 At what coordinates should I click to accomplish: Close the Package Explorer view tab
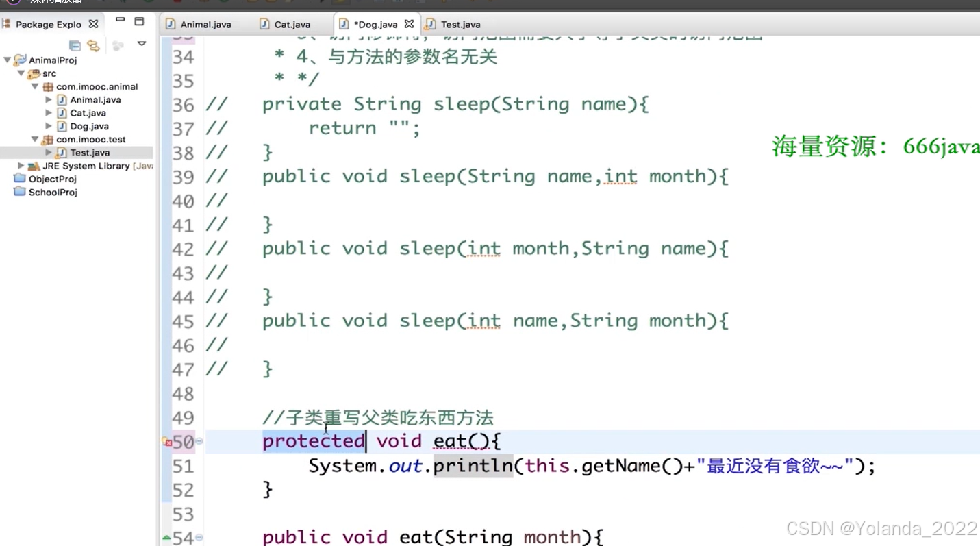(x=93, y=24)
